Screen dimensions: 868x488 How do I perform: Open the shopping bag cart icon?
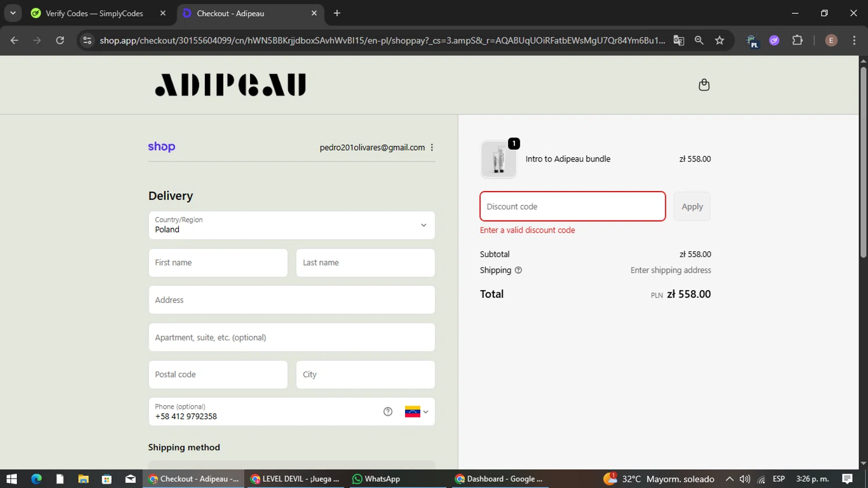coord(704,85)
